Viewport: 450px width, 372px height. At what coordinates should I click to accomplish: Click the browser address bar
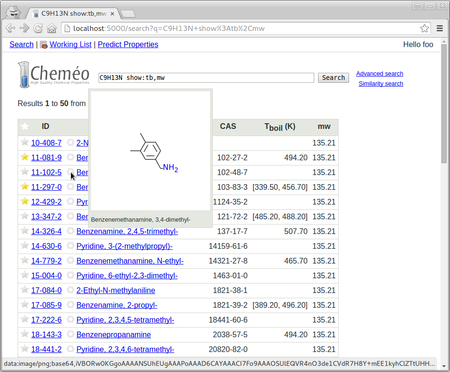tap(245, 28)
